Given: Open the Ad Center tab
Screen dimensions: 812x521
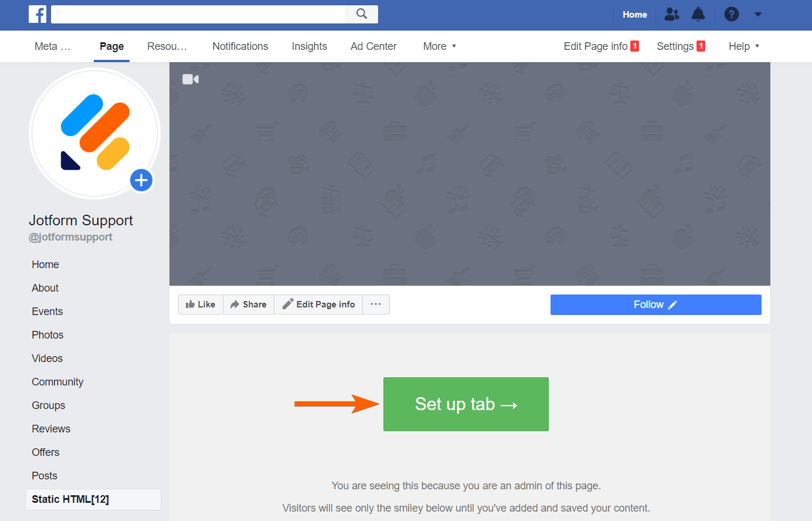Looking at the screenshot, I should 373,46.
